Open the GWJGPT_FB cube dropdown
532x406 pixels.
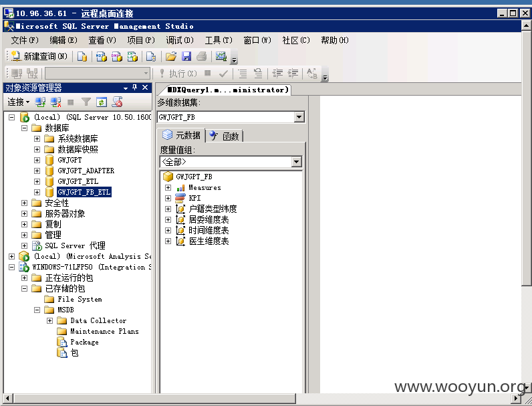coord(299,117)
